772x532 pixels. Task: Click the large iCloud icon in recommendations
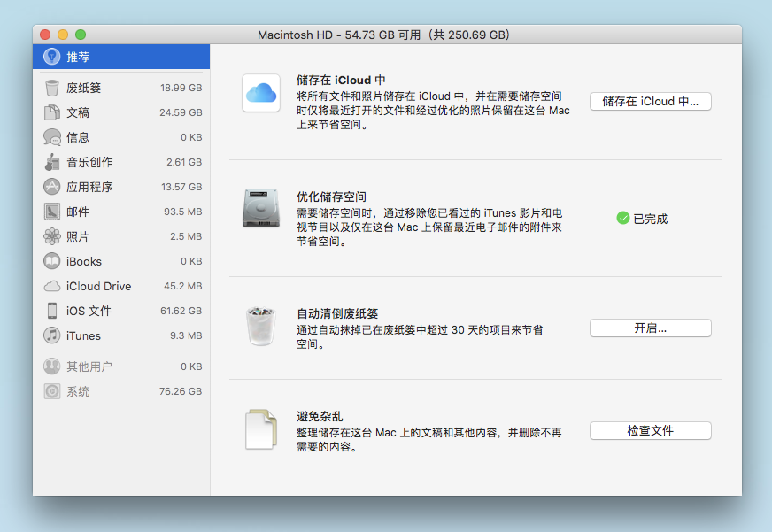click(261, 93)
